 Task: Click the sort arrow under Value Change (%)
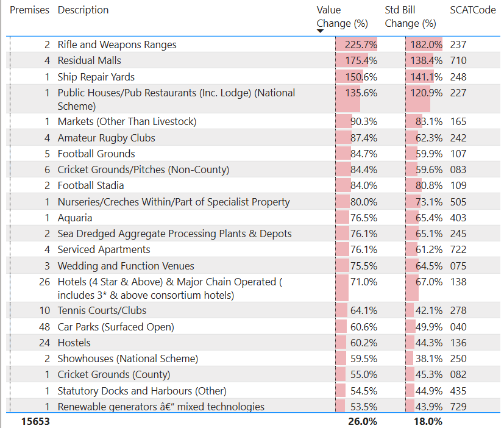point(321,32)
